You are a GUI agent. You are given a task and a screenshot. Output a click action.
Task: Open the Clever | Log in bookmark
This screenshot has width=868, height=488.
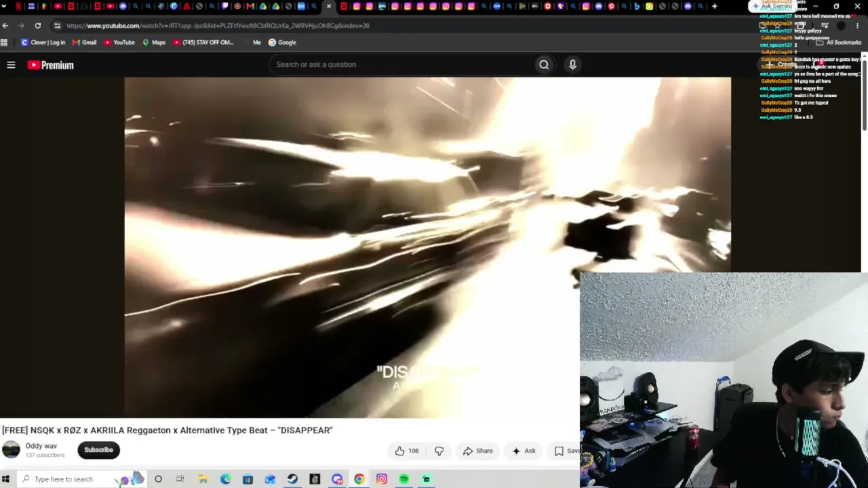point(43,42)
